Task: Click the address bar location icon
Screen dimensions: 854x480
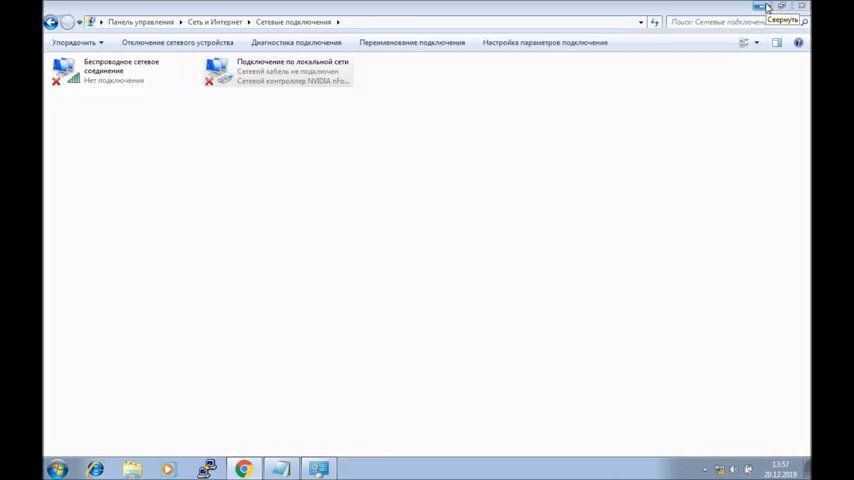Action: click(91, 22)
